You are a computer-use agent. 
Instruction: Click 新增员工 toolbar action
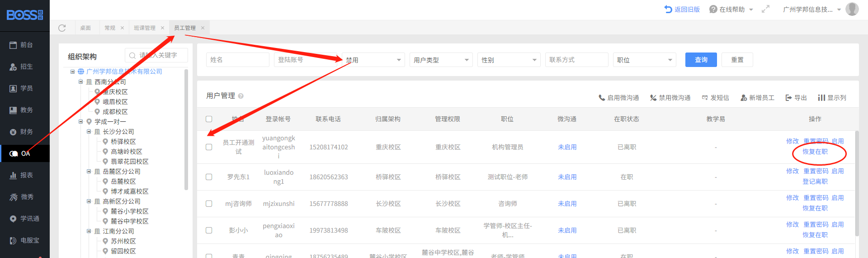point(757,98)
